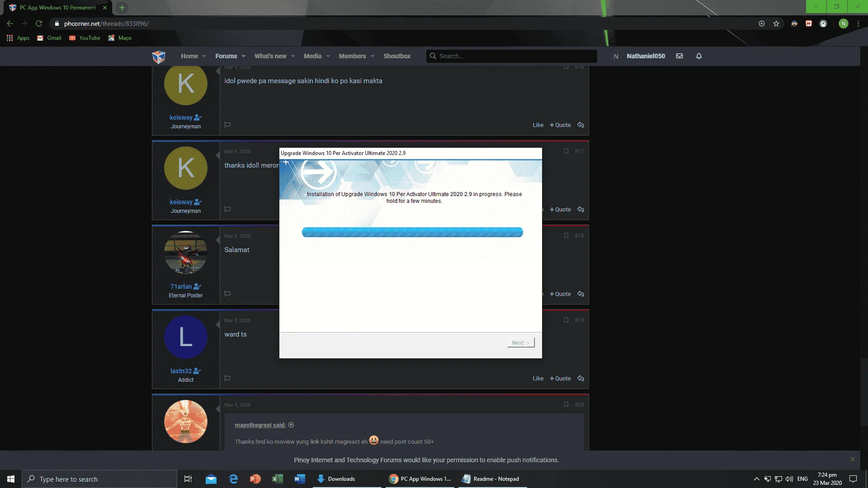Click mapsthegreat said quote link
This screenshot has width=868, height=488.
(260, 425)
